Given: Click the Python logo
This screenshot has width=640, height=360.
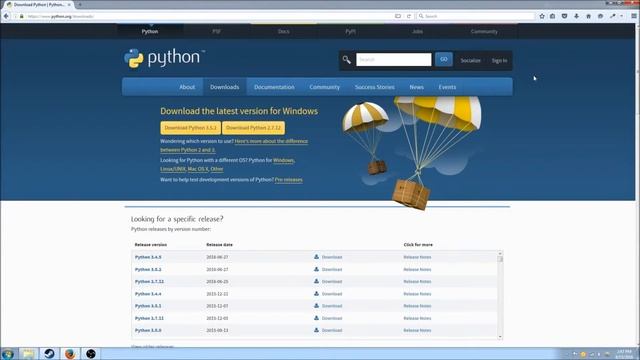Looking at the screenshot, I should pyautogui.click(x=164, y=58).
